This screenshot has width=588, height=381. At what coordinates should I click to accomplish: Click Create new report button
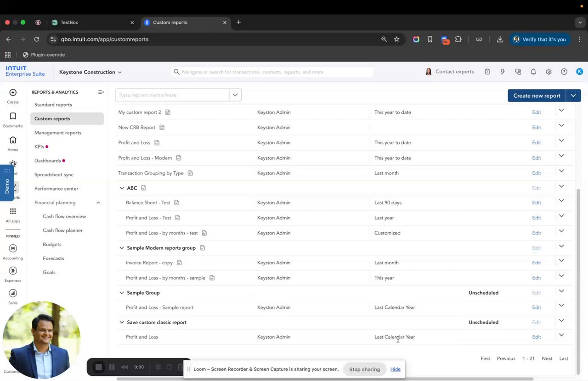point(537,95)
